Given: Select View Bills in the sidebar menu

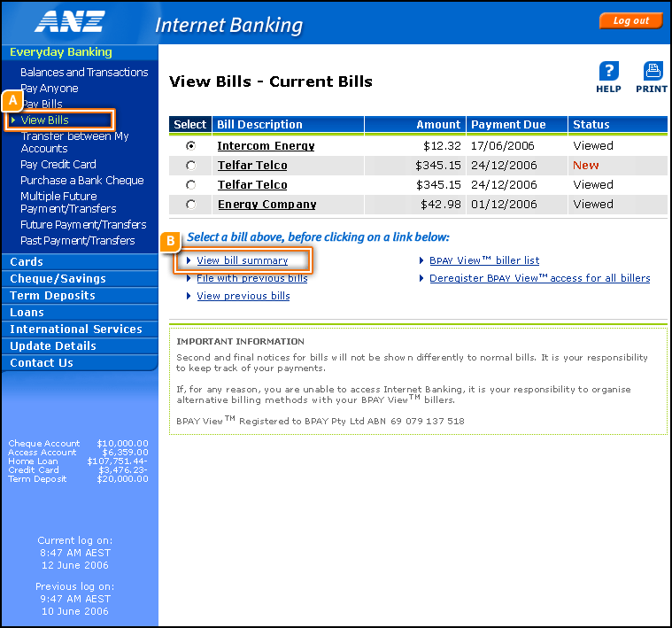Looking at the screenshot, I should [44, 120].
